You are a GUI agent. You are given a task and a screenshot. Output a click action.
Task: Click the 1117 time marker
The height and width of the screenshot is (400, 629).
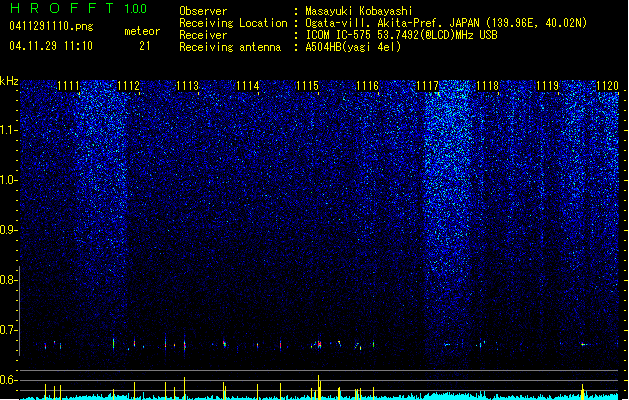(428, 86)
